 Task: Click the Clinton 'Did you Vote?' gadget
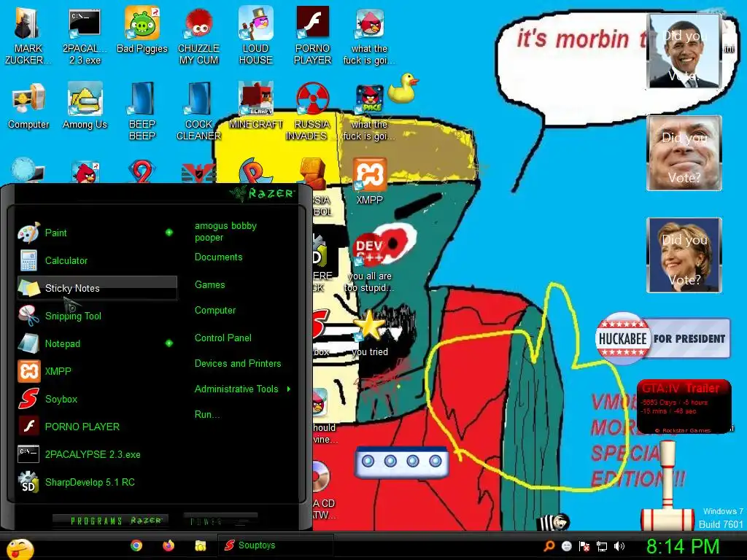684,255
